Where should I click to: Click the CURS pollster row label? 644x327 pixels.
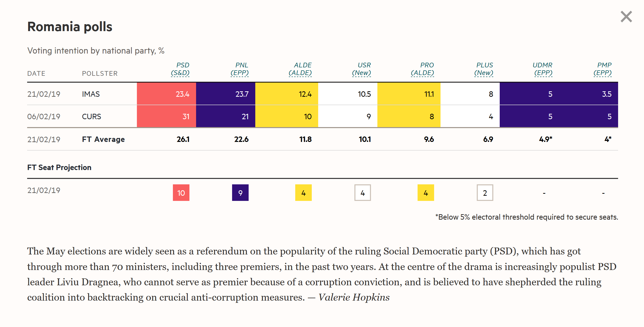point(92,116)
